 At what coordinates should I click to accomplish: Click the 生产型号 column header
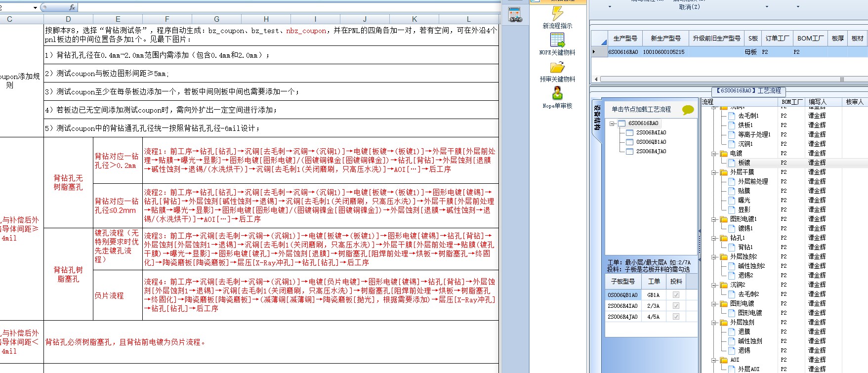pyautogui.click(x=625, y=38)
